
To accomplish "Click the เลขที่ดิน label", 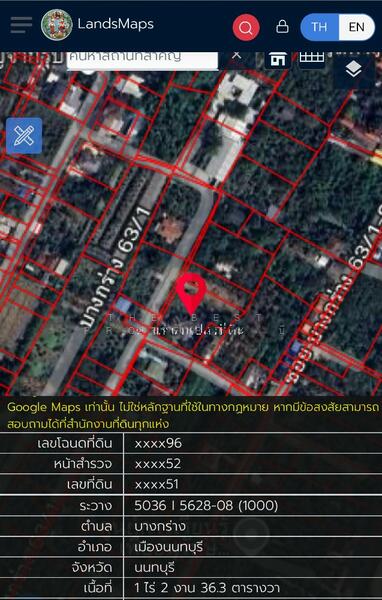I will [90, 484].
